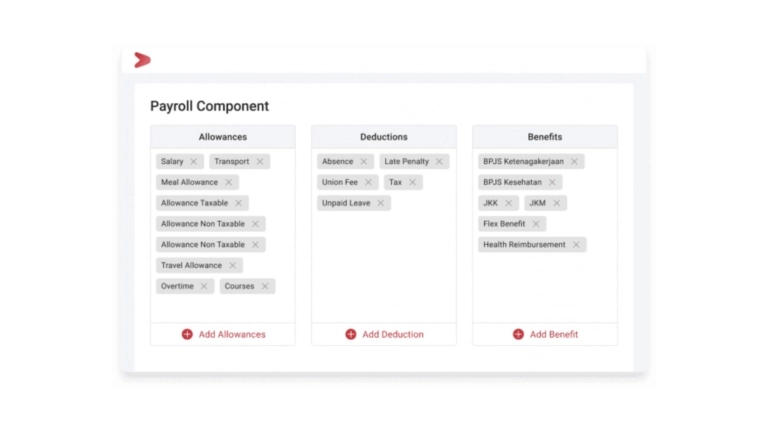The width and height of the screenshot is (768, 432).
Task: Remove the JKK benefit tag
Action: [508, 203]
